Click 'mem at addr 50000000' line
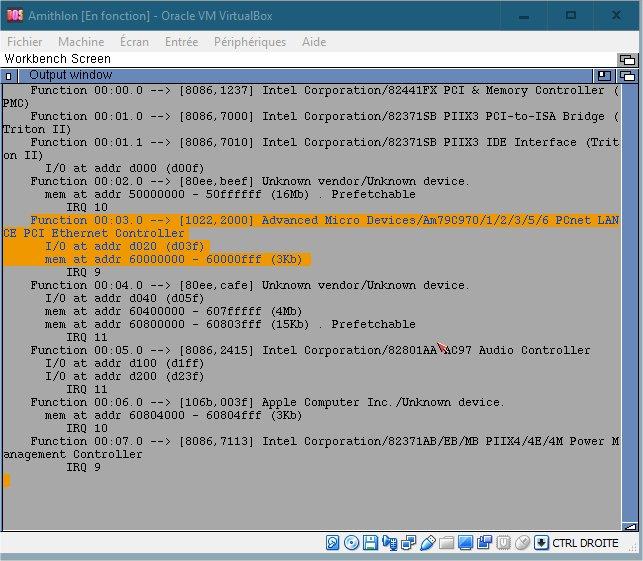Screen dimensions: 643x561 [230, 194]
